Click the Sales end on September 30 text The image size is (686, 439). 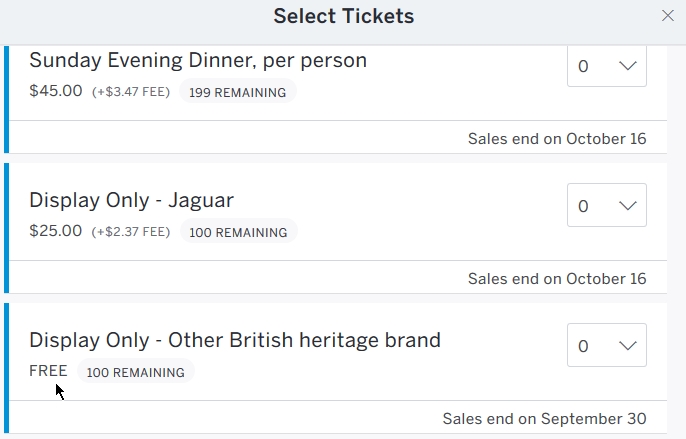(x=544, y=418)
